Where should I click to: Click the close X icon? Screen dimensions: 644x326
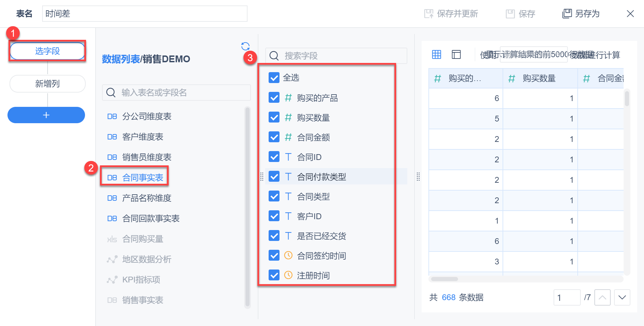pyautogui.click(x=630, y=14)
